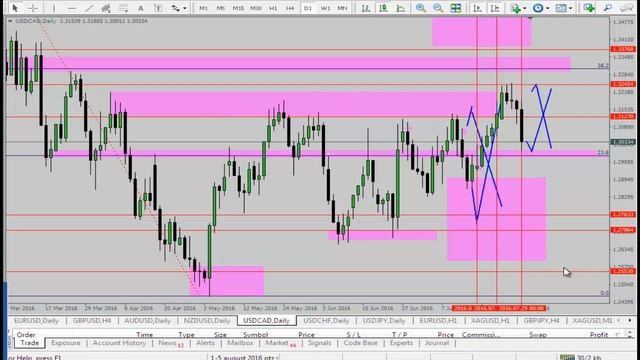Select the Fibonacci Retracement tool

coord(123,8)
